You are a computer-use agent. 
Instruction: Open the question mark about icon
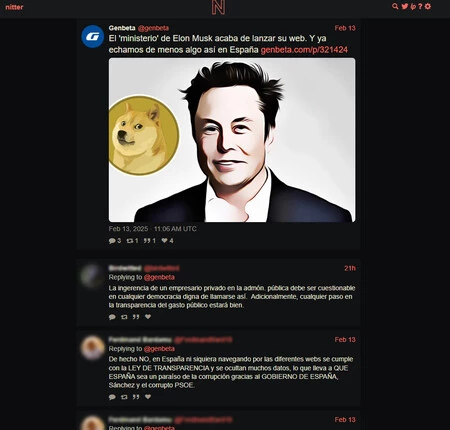tap(420, 6)
